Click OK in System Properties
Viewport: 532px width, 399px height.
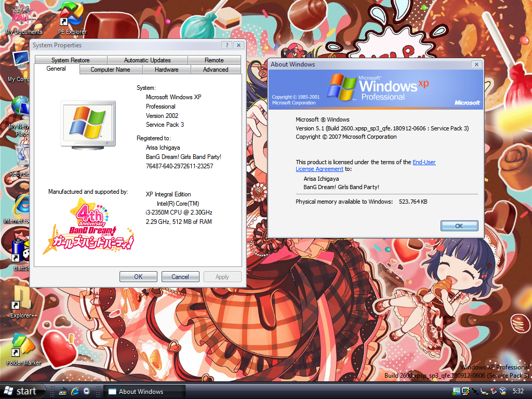pos(138,277)
